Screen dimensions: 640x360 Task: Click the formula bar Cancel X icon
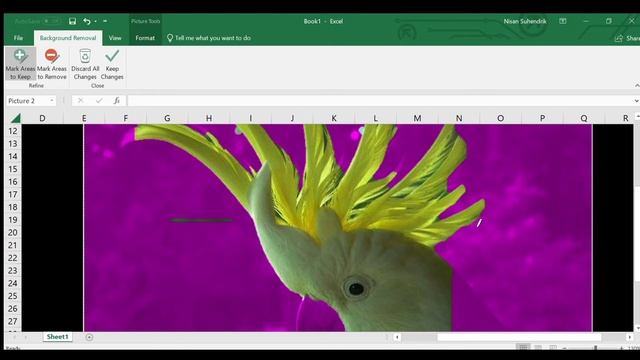pos(80,100)
